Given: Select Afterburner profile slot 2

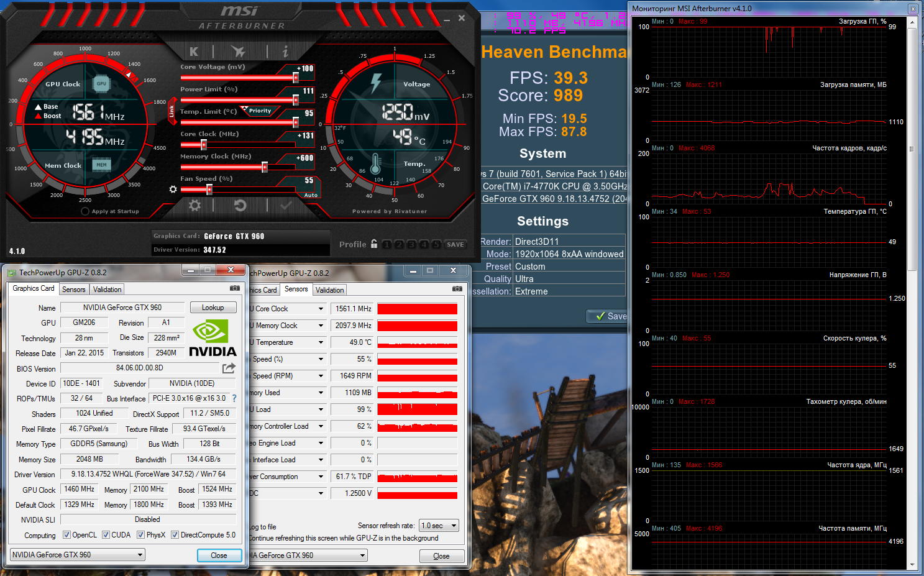Looking at the screenshot, I should pos(399,244).
